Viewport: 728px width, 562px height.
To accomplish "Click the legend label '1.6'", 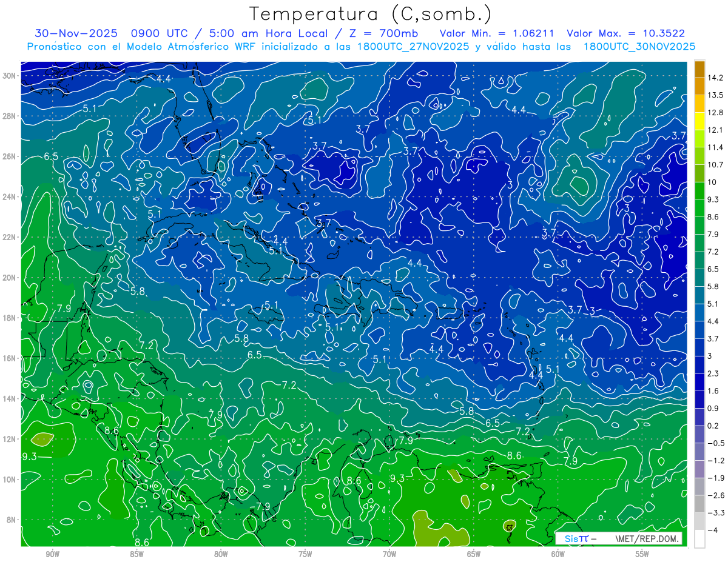I will 714,391.
